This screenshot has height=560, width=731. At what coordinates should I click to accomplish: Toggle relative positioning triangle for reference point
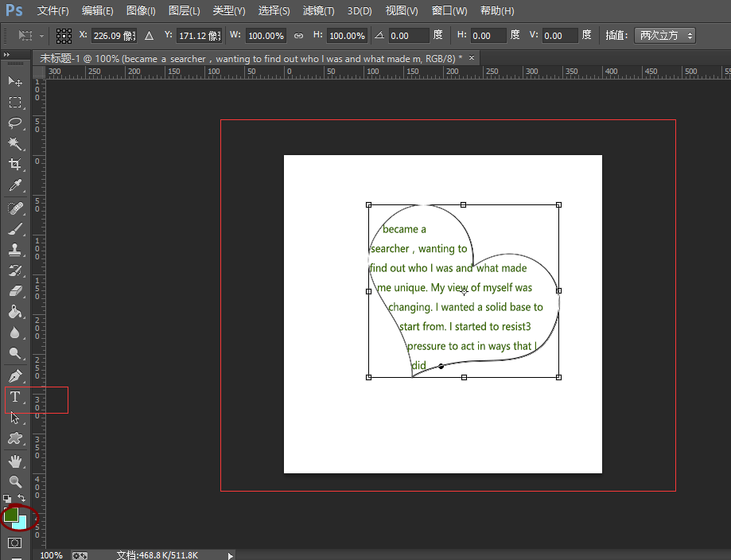click(149, 36)
